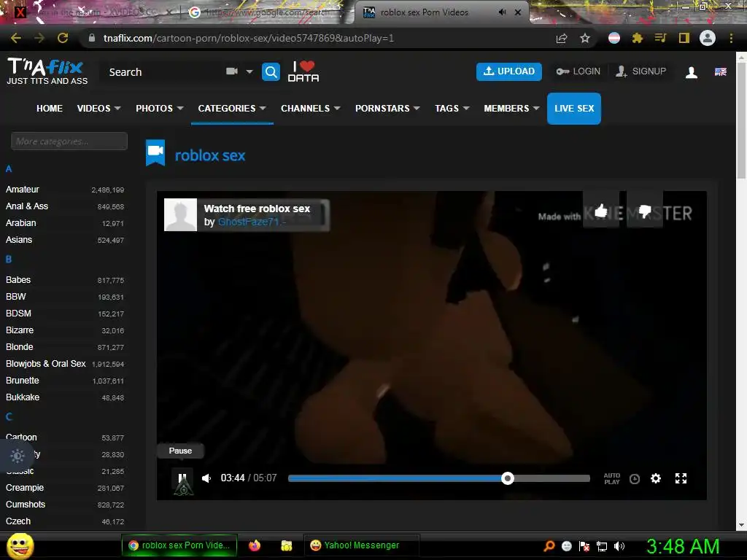This screenshot has height=560, width=747.
Task: Click the SIGNUP link
Action: pos(640,71)
